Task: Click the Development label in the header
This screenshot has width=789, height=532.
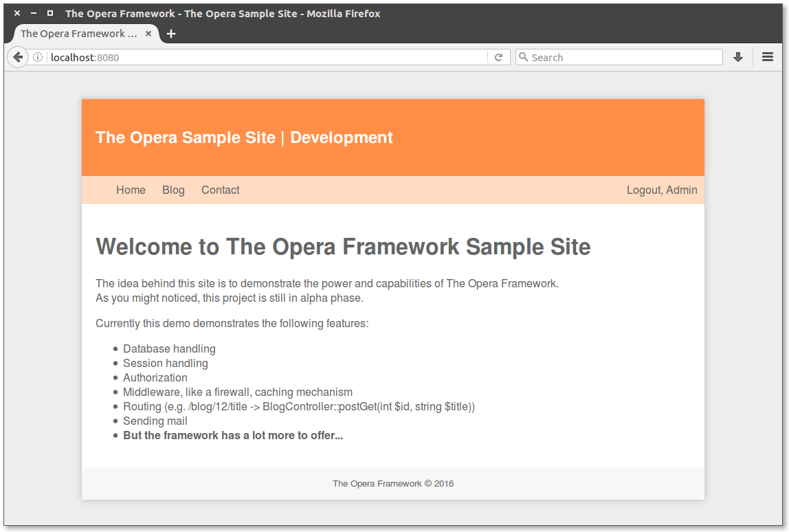Action: click(341, 137)
